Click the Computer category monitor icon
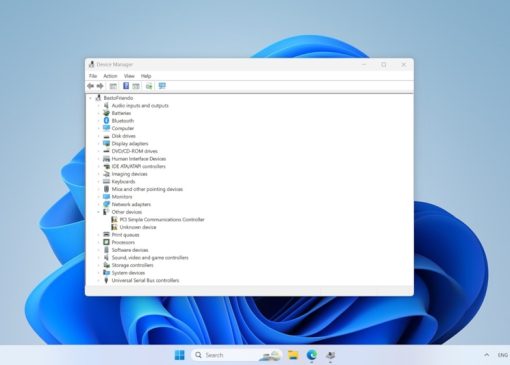The image size is (510, 365). (x=106, y=128)
